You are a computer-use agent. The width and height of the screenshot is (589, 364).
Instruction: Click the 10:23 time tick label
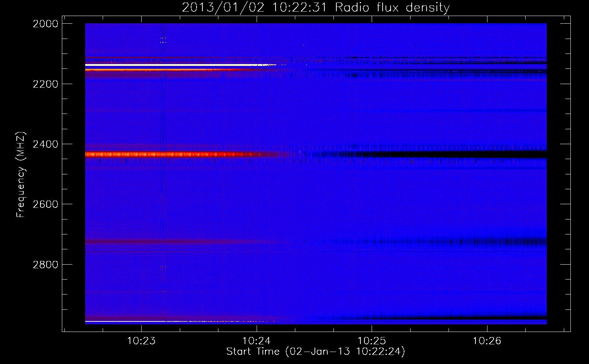pos(141,341)
